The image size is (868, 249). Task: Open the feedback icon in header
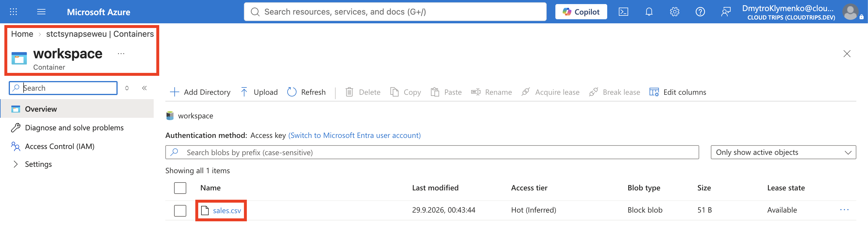tap(725, 12)
